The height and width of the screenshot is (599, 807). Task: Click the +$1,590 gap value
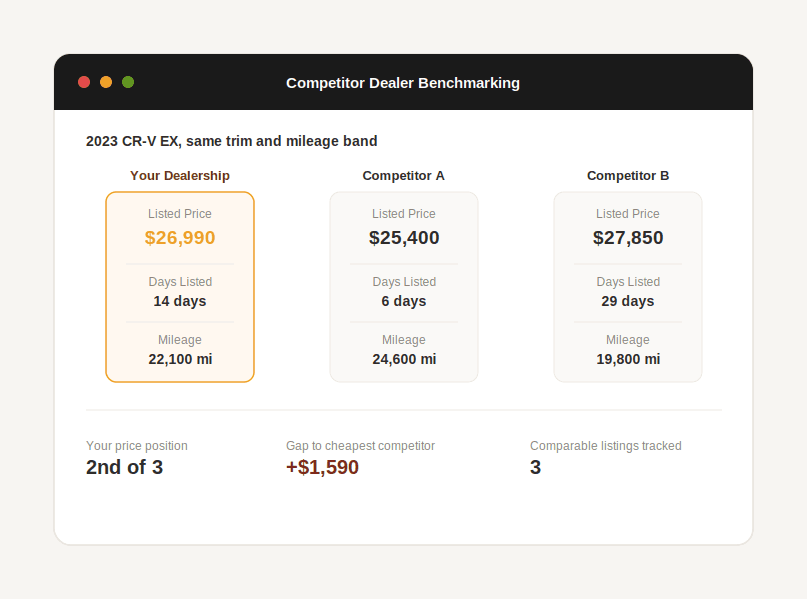(323, 467)
